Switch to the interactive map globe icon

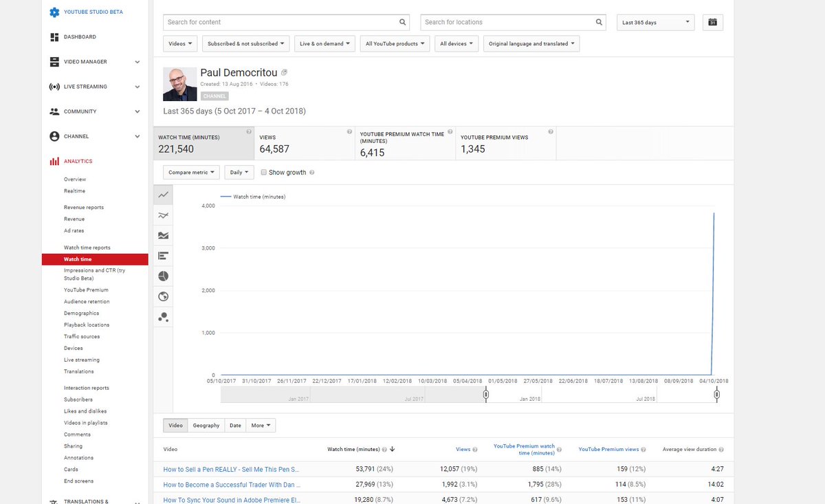pyautogui.click(x=164, y=297)
